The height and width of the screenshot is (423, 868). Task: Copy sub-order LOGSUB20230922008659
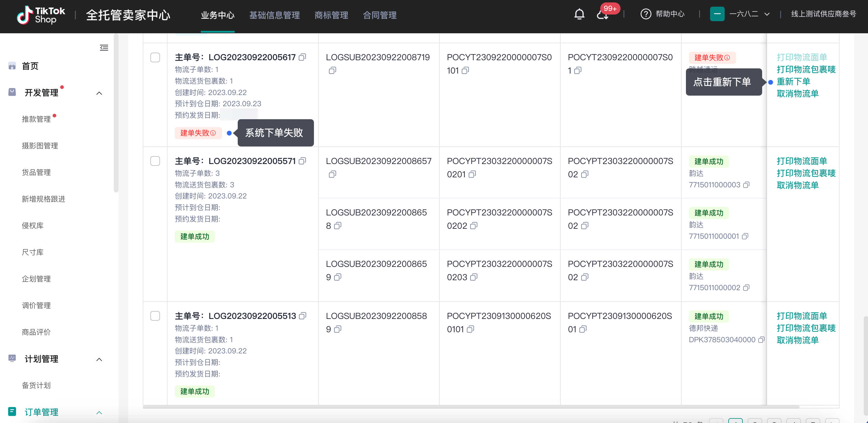coord(338,277)
